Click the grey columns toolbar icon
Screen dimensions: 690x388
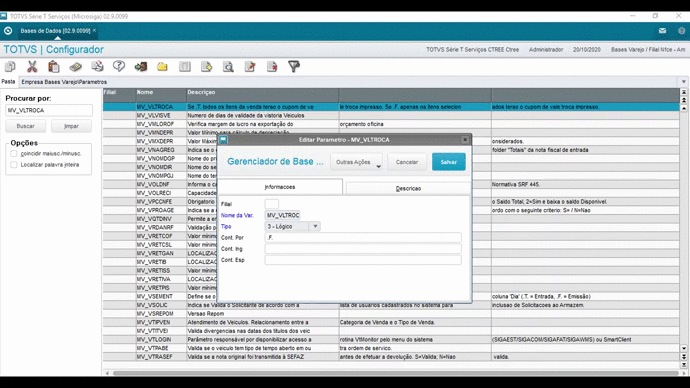coord(185,66)
